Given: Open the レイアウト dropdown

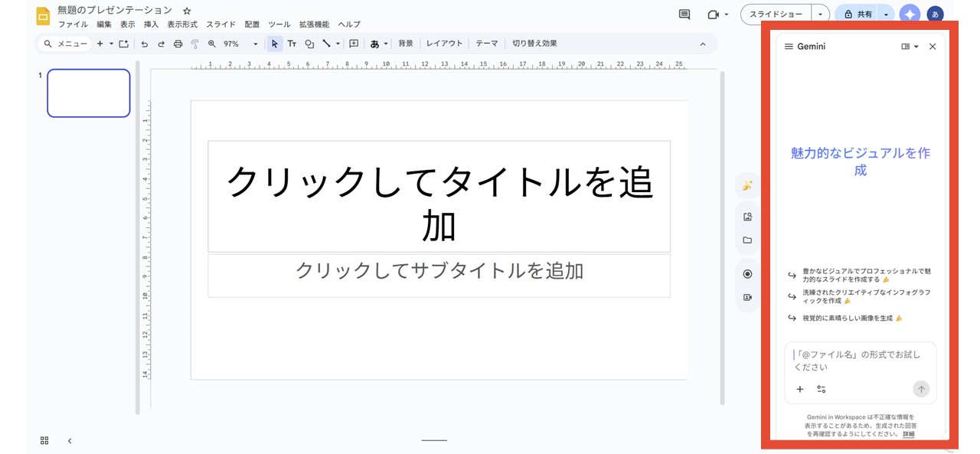Looking at the screenshot, I should coord(444,43).
